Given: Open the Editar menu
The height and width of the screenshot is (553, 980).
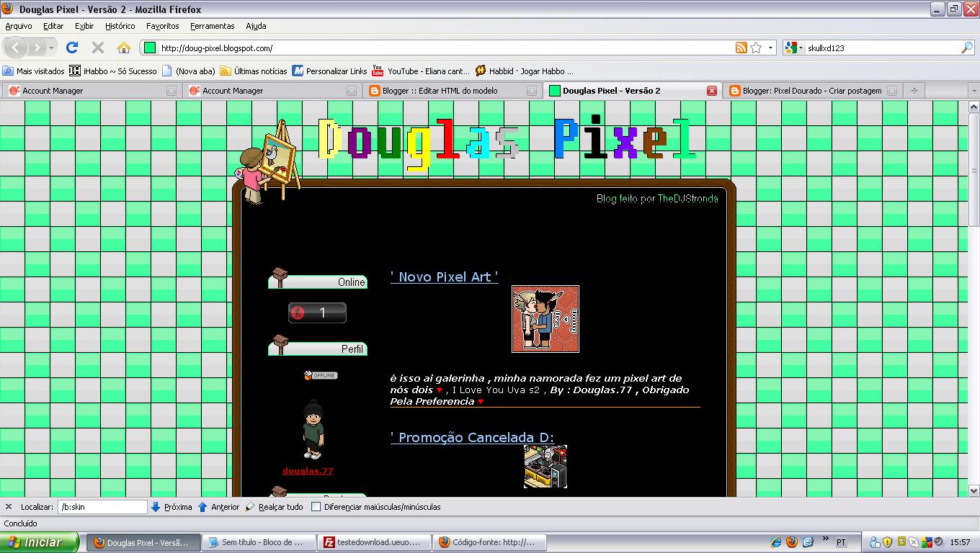Looking at the screenshot, I should click(53, 26).
